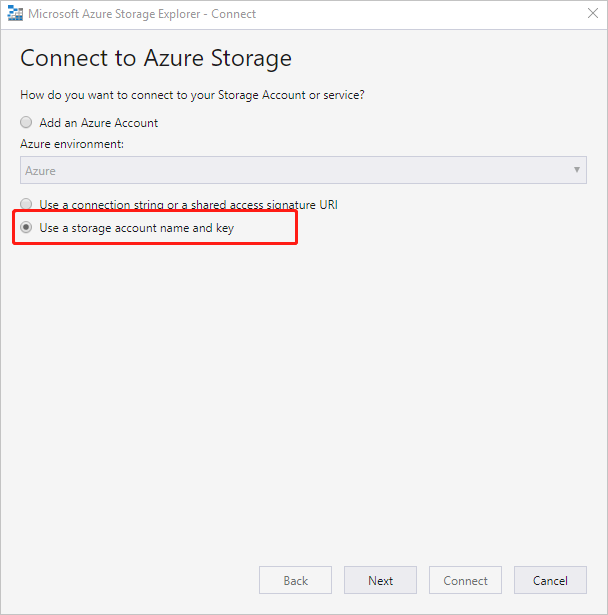The width and height of the screenshot is (608, 615).
Task: Click the selected Azure value in environment field
Action: [x=41, y=171]
